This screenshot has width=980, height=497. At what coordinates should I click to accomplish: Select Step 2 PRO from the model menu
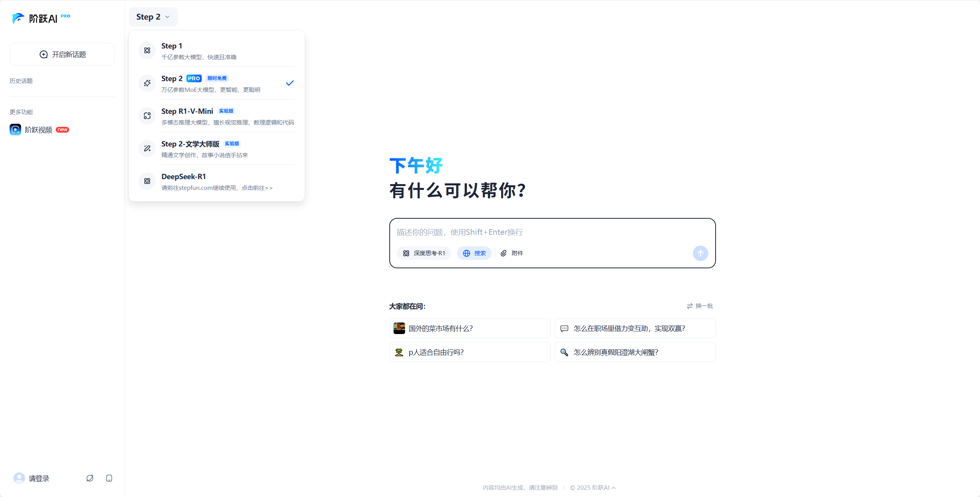(217, 83)
